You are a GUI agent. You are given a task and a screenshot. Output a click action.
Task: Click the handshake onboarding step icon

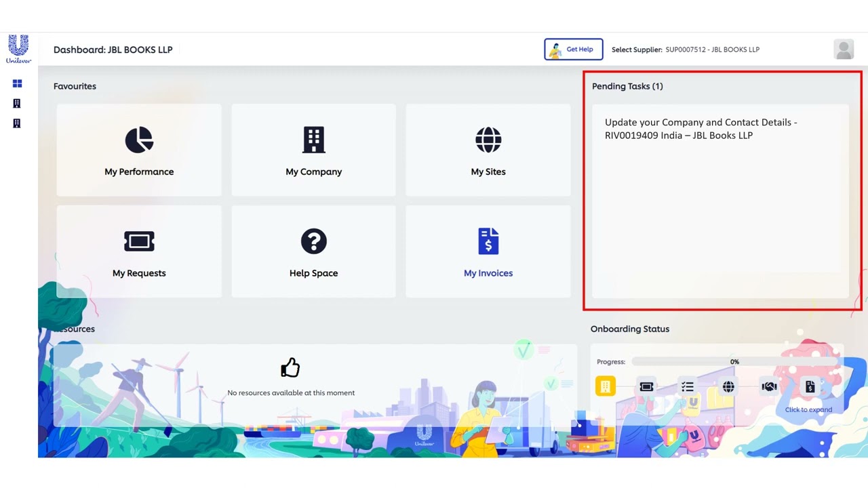click(769, 386)
